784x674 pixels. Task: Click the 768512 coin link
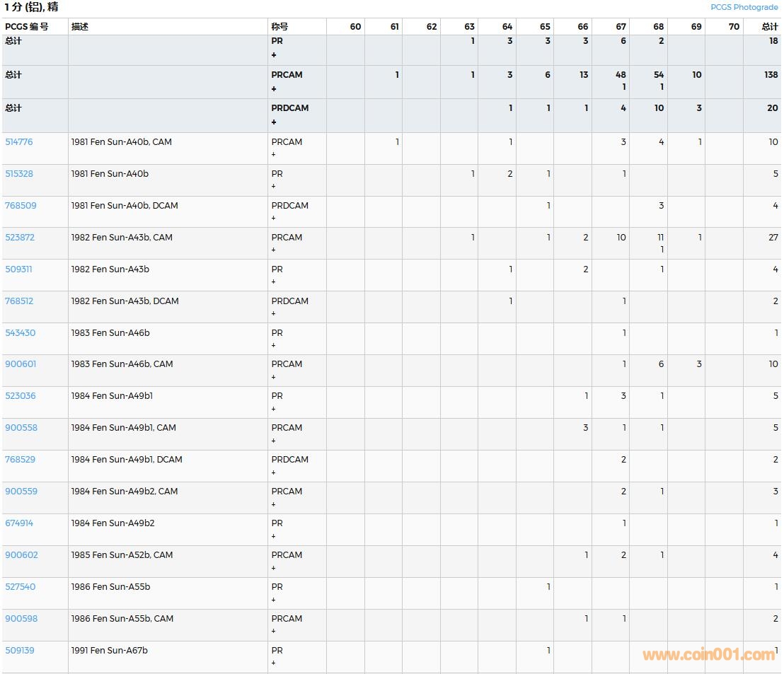(x=19, y=301)
